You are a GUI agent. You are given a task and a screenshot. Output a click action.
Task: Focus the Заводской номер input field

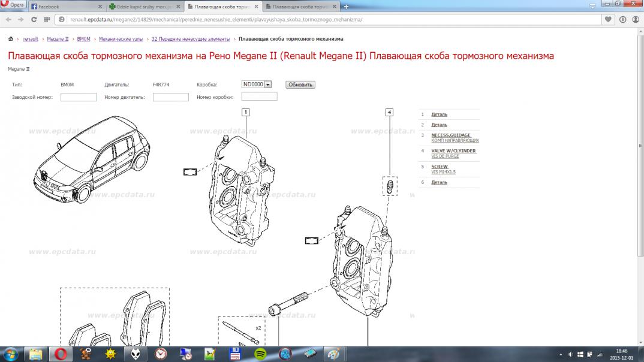tap(79, 97)
